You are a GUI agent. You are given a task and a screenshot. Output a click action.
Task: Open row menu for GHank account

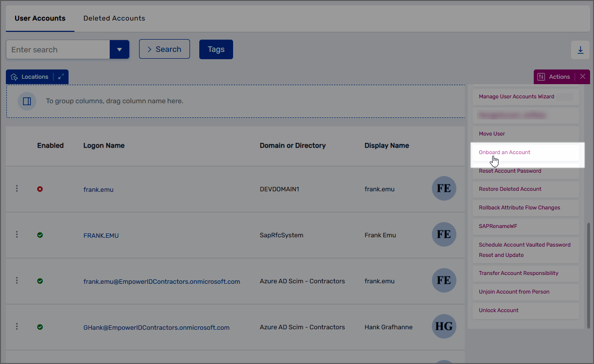click(17, 326)
